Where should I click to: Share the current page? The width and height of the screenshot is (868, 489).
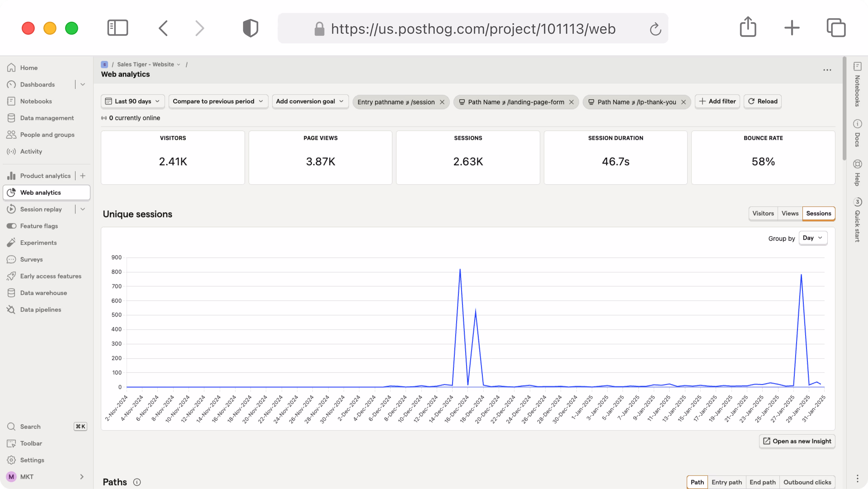[748, 27]
